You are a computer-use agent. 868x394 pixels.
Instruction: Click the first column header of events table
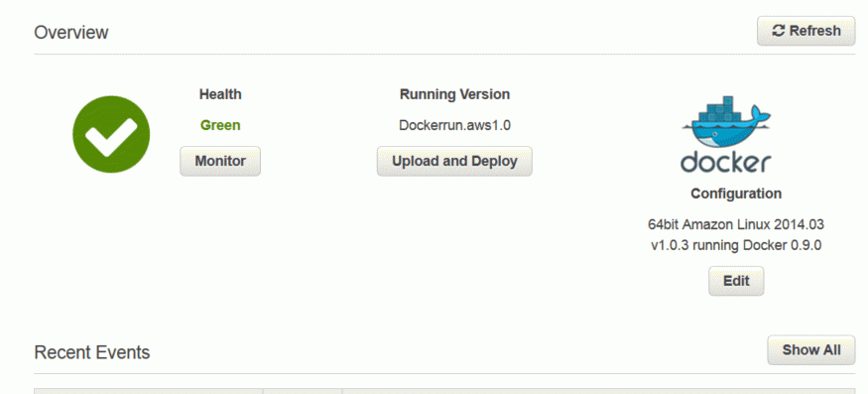coord(149,391)
